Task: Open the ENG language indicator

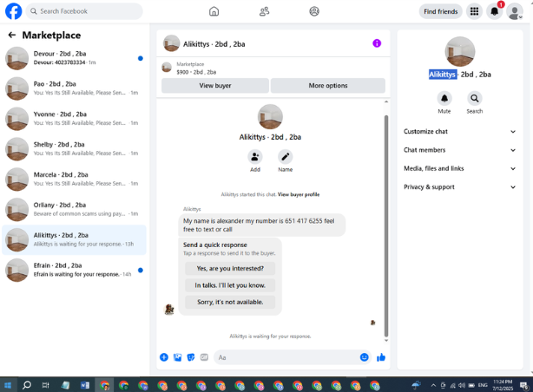Action: pos(483,385)
